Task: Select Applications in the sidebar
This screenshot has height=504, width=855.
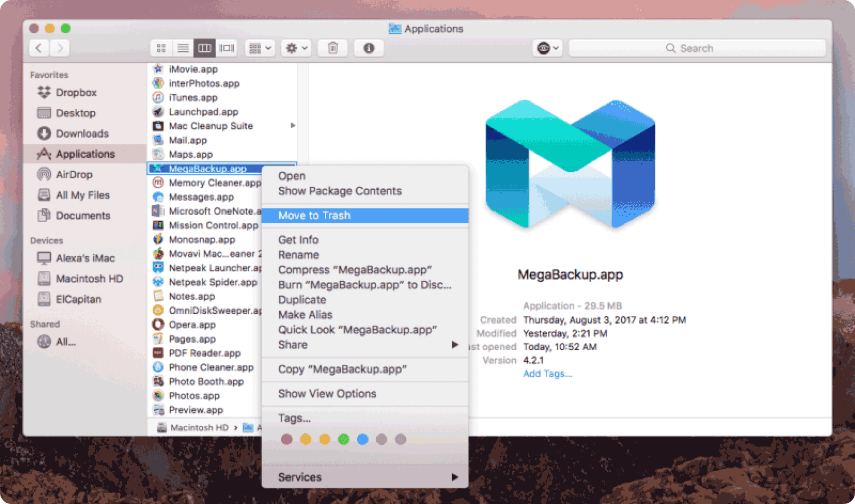Action: click(x=85, y=154)
